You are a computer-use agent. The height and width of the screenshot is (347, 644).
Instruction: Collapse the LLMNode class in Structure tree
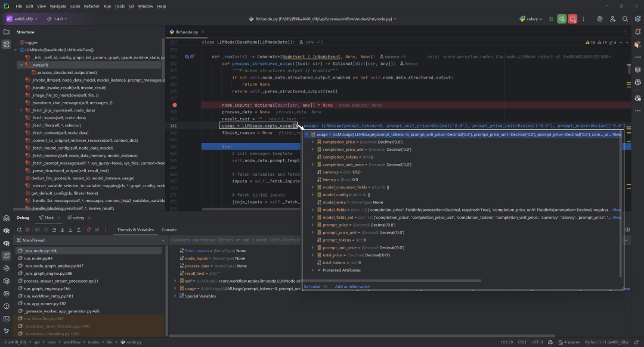coord(16,49)
